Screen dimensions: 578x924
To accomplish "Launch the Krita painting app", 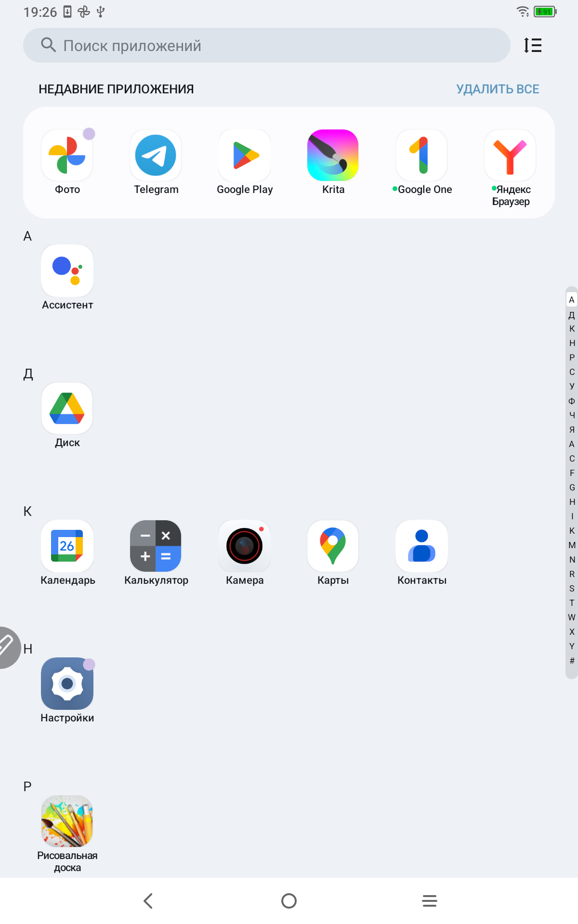I will (x=333, y=155).
